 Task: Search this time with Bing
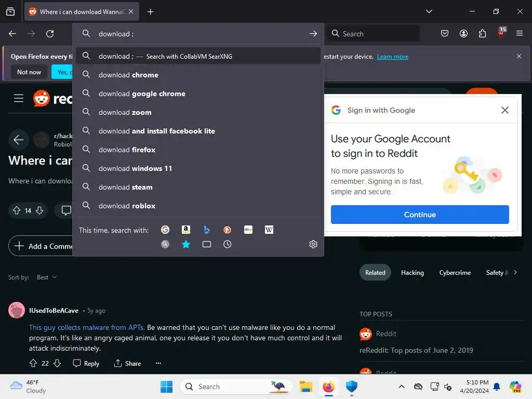(207, 230)
